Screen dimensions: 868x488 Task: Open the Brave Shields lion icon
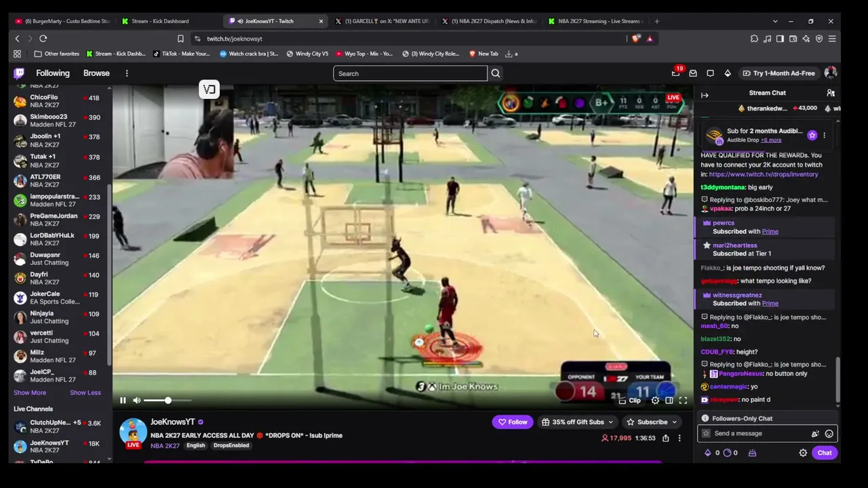pos(635,39)
